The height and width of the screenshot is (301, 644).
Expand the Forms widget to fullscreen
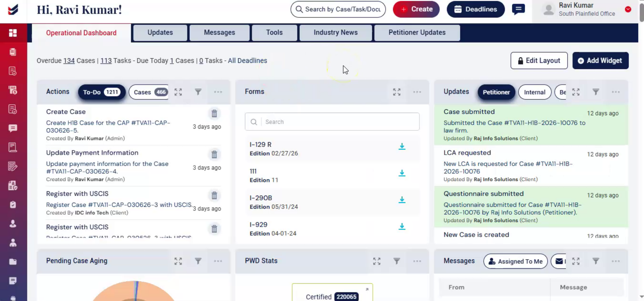397,92
